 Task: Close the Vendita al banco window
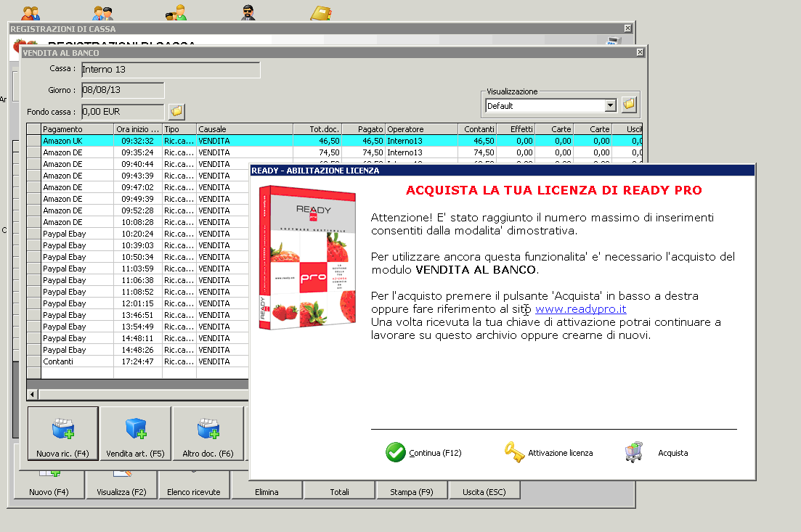pyautogui.click(x=640, y=52)
